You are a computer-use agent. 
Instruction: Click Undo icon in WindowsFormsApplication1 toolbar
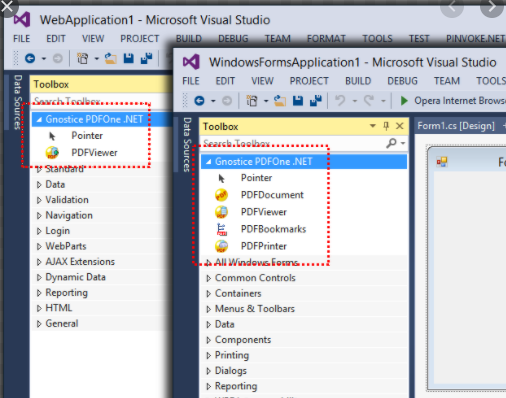340,101
